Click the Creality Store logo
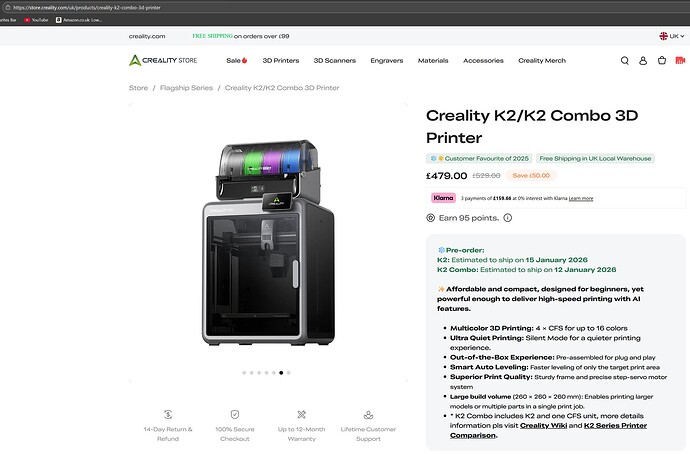Screen dimensions: 690x454 165,60
